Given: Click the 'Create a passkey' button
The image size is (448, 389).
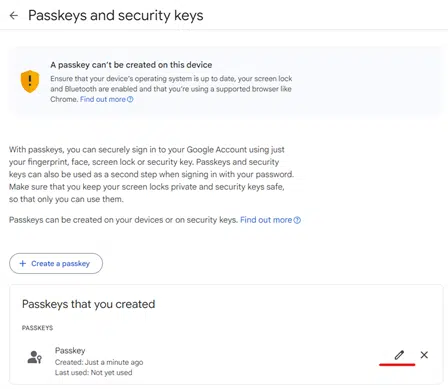Looking at the screenshot, I should pyautogui.click(x=56, y=264).
